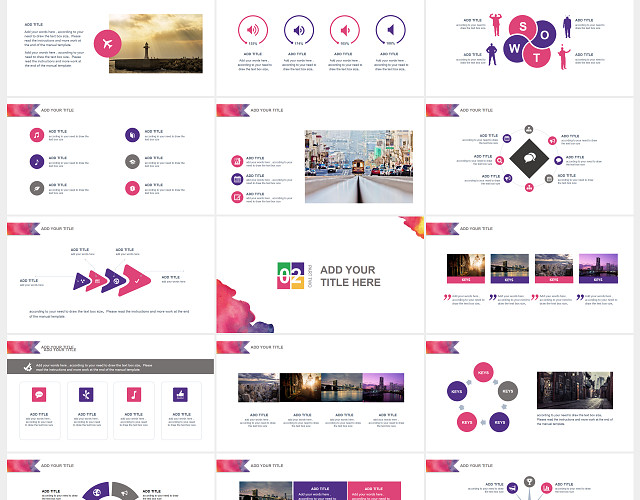The width and height of the screenshot is (640, 500).
Task: Click the colorful 02 number block
Action: (291, 276)
